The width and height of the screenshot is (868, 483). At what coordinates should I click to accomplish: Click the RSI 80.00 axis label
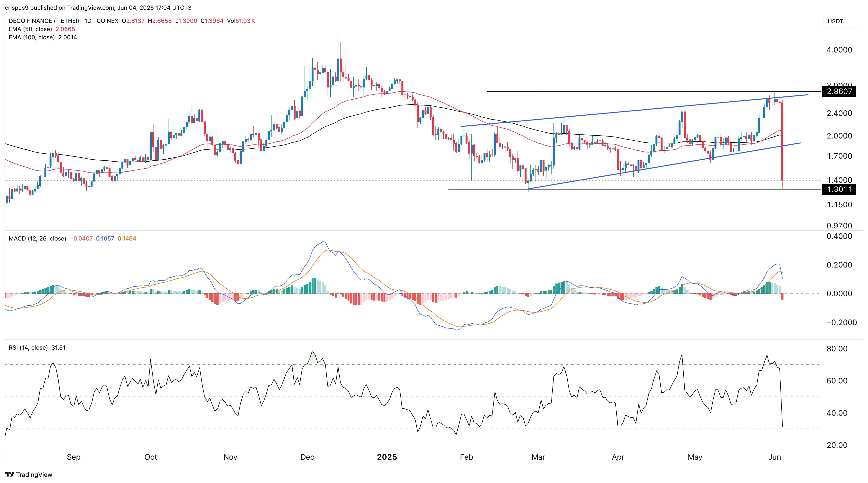click(837, 349)
